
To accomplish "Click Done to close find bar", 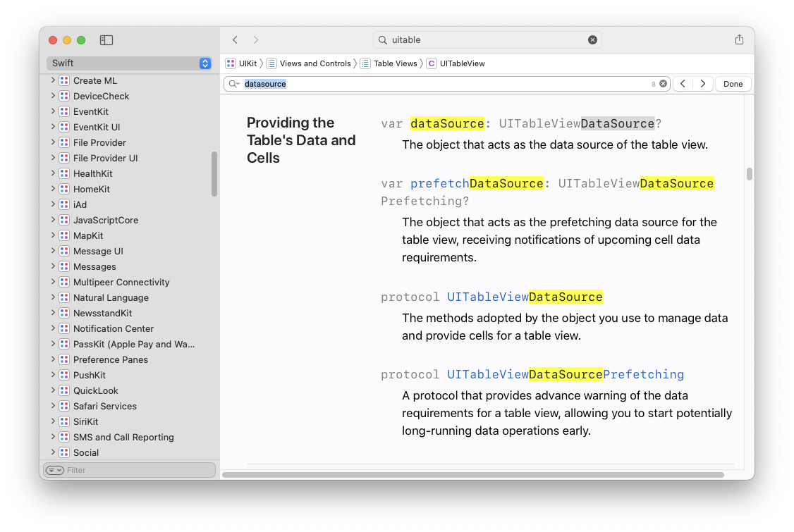I will click(733, 84).
